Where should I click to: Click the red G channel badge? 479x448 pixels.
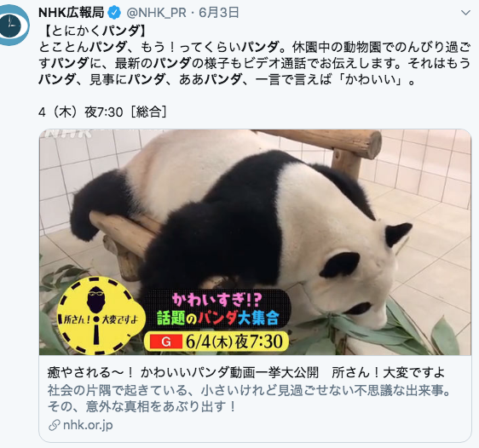click(166, 342)
